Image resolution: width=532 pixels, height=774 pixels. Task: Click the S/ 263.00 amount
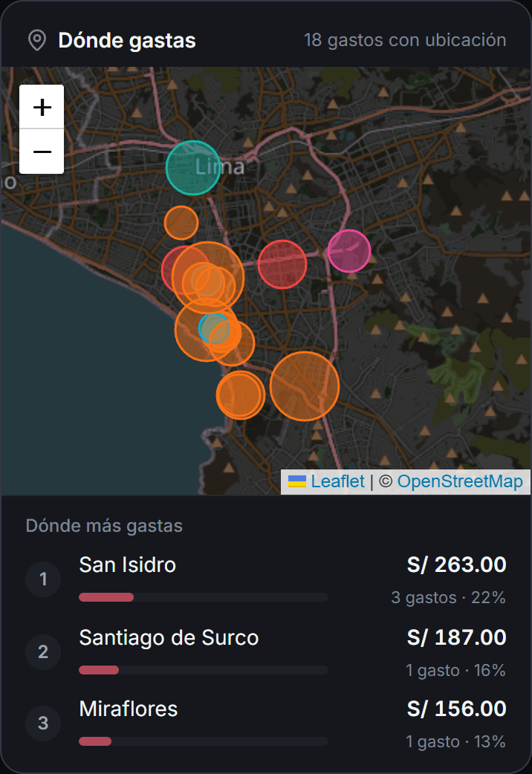point(456,565)
